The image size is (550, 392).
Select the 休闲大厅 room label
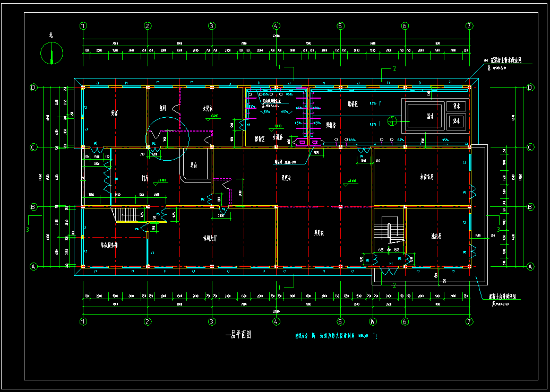(x=212, y=238)
